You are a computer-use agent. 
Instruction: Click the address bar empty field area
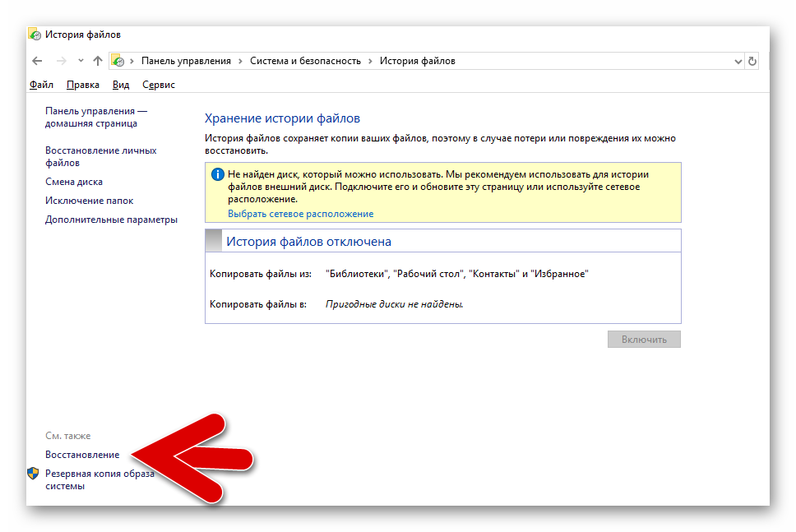593,61
